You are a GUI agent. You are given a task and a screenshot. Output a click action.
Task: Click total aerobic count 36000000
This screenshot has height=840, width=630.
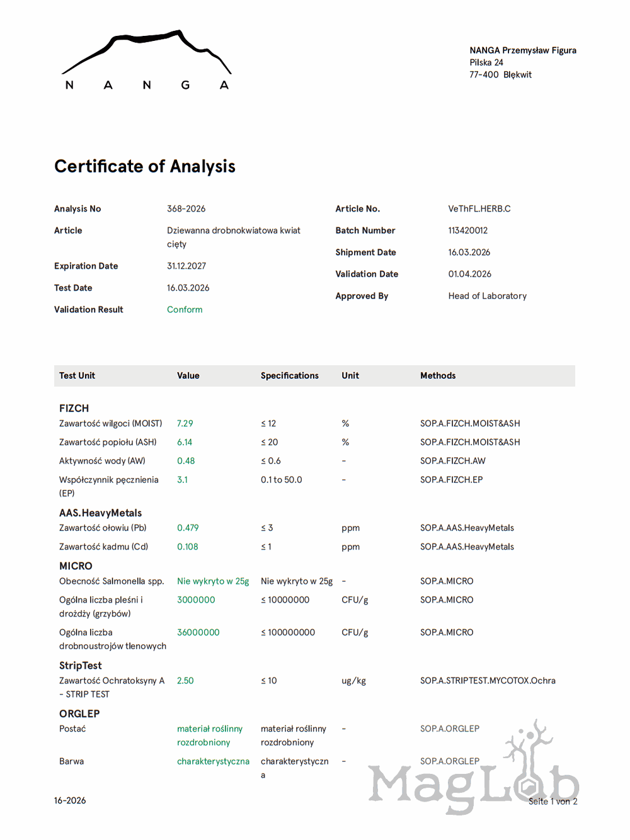point(198,632)
